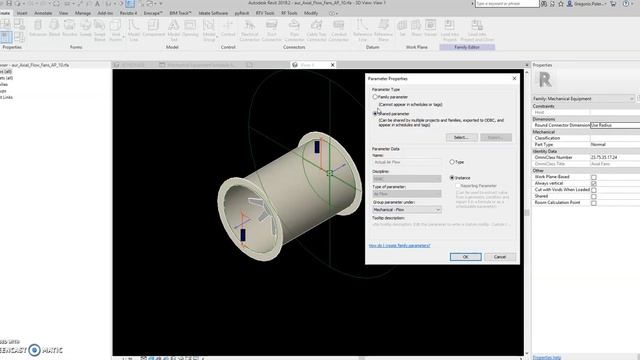Toggle Cut with Voids When Loaded checkbox
Image resolution: width=640 pixels, height=360 pixels.
tap(593, 190)
